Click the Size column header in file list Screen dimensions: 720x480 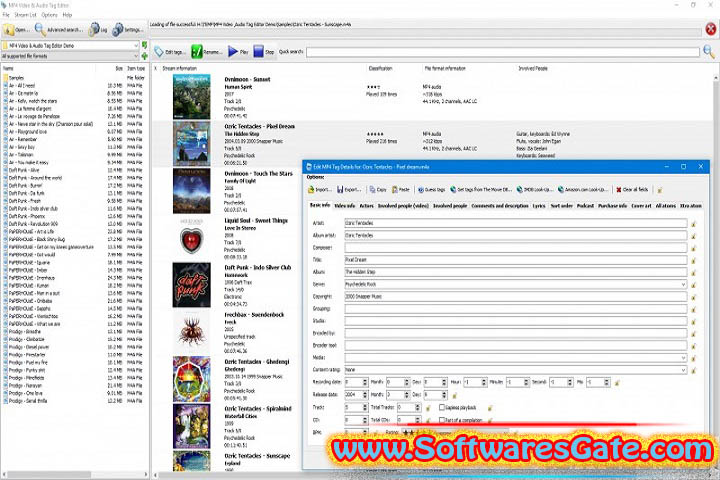[x=118, y=68]
